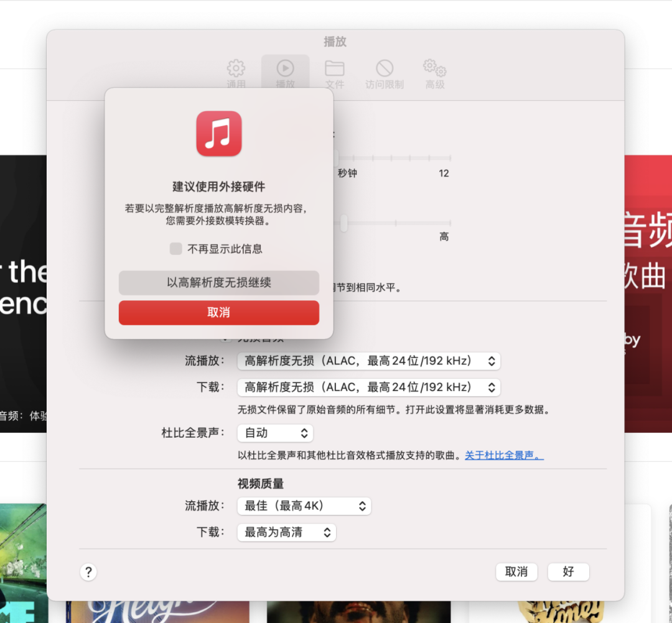Open the audio 流播放 quality dropdown

point(368,361)
